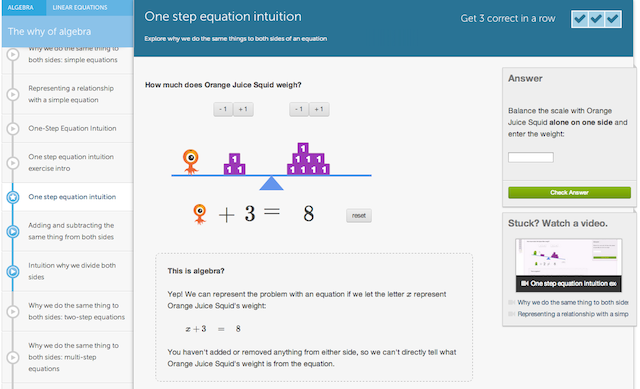Focus the weight answer input field
This screenshot has height=389, width=640.
pos(531,158)
